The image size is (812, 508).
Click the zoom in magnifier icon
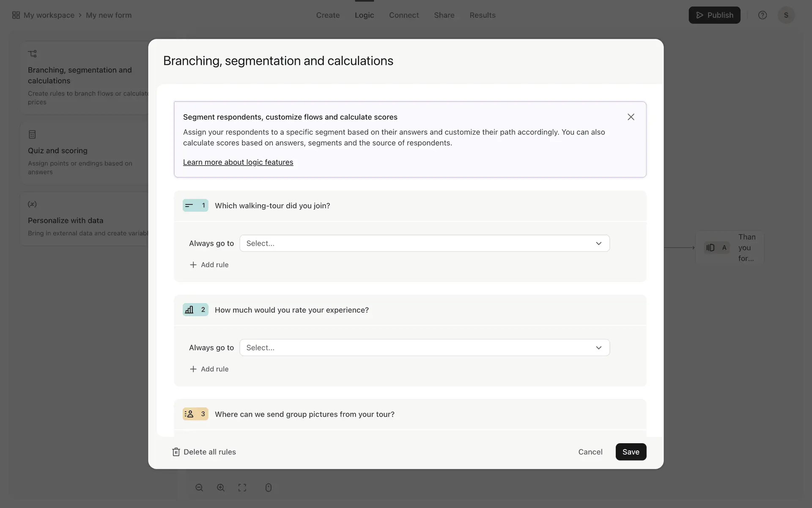click(221, 488)
